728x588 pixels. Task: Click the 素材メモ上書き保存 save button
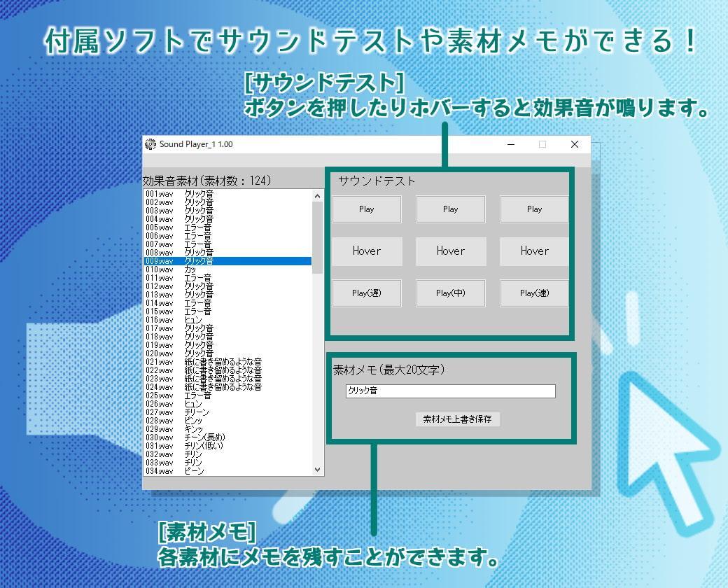tap(457, 419)
